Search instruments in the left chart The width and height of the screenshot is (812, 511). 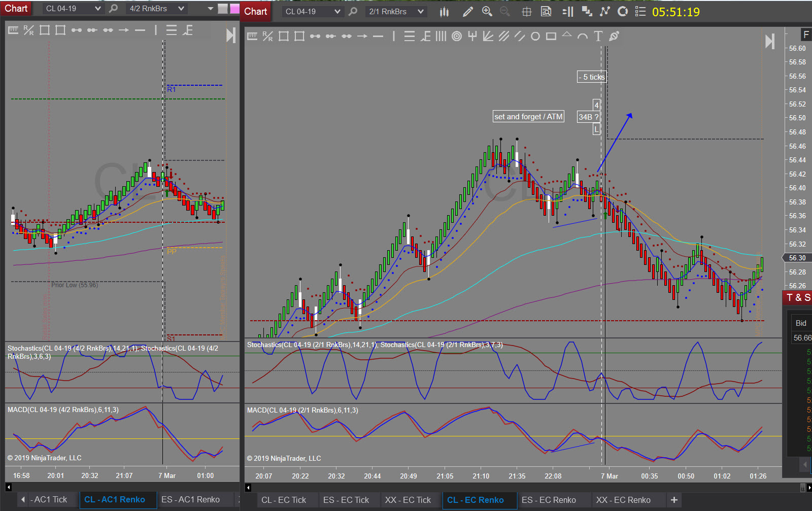pyautogui.click(x=113, y=9)
